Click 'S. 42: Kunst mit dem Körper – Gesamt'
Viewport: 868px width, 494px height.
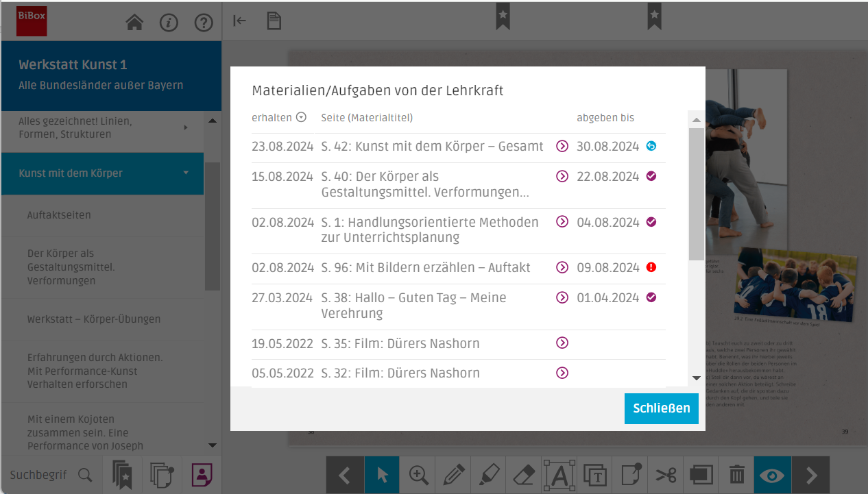432,146
